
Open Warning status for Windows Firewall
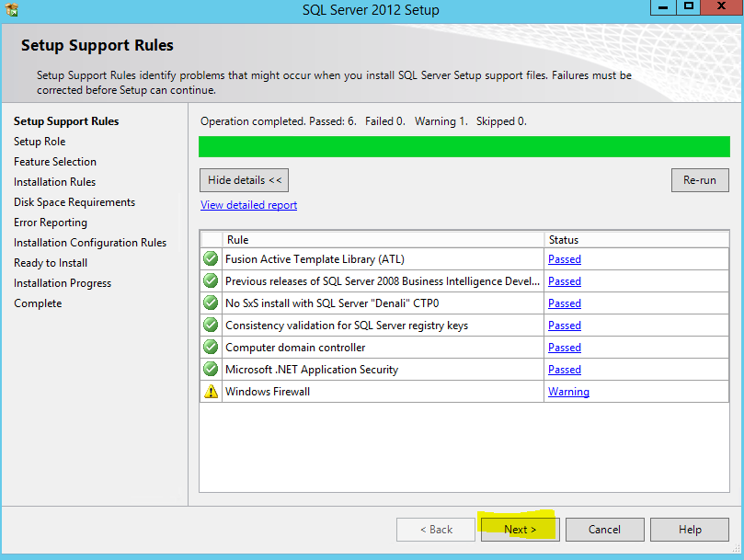pos(568,392)
